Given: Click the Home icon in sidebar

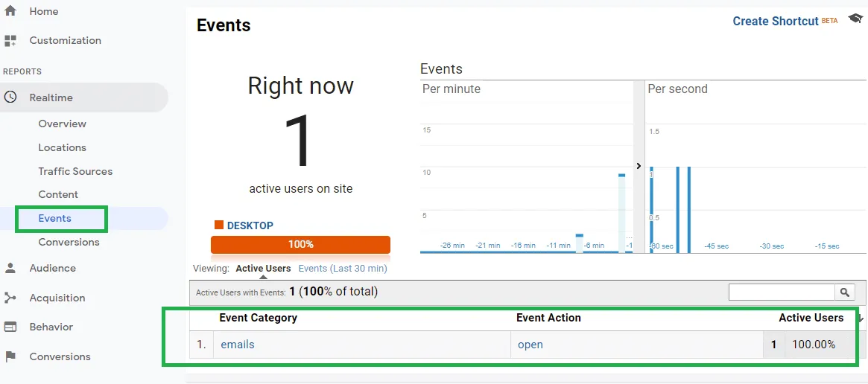Looking at the screenshot, I should 10,10.
